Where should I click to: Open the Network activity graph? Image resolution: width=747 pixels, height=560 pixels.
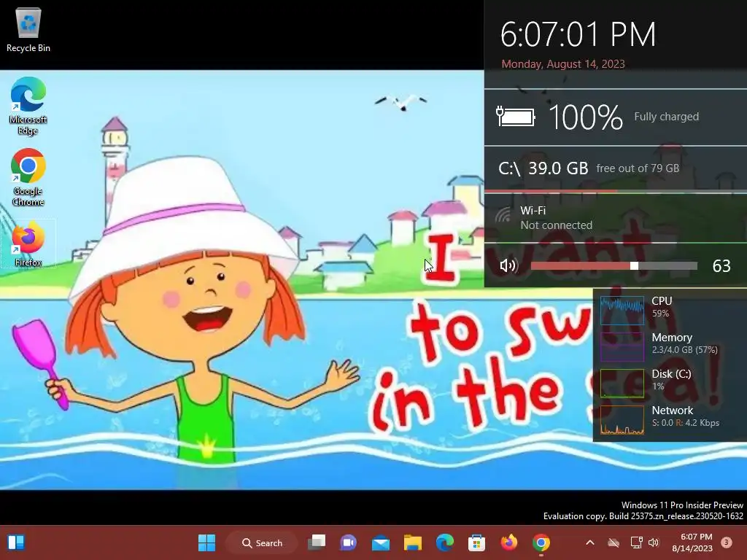point(622,420)
